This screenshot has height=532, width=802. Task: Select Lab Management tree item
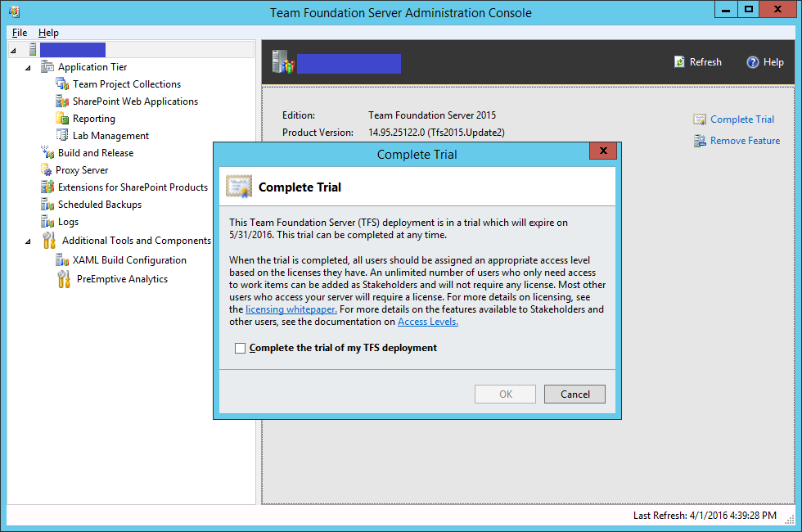(110, 136)
